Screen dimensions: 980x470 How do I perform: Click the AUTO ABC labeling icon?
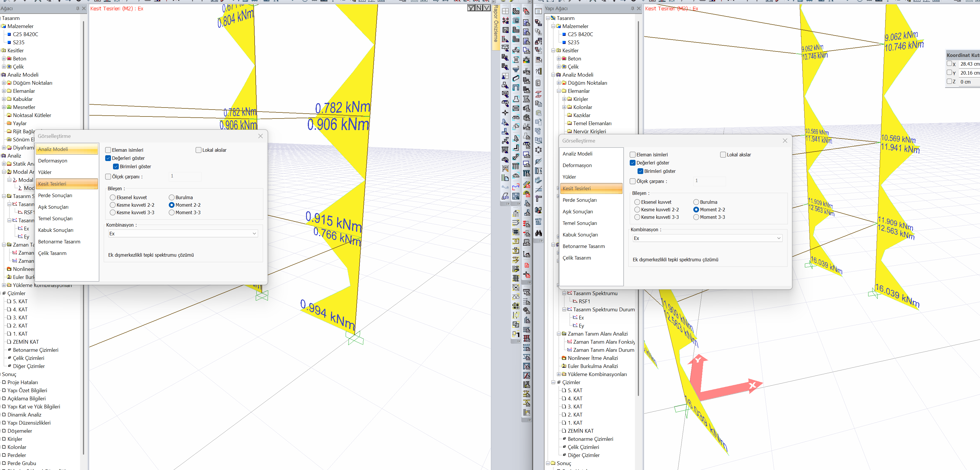[x=538, y=221]
